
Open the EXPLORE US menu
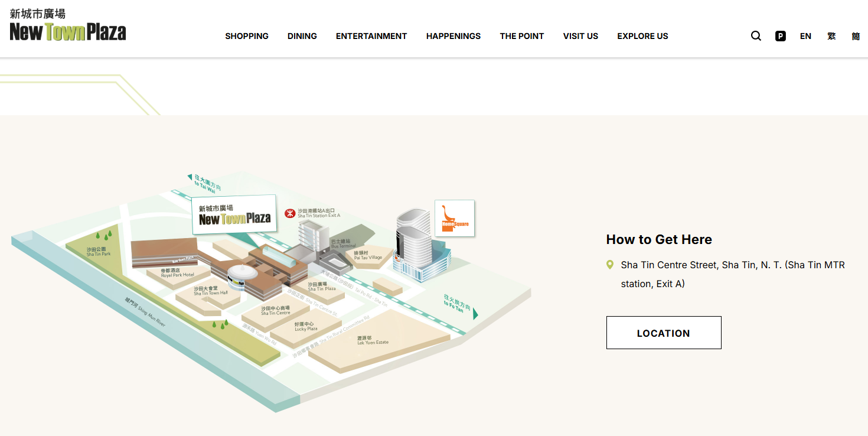click(642, 36)
